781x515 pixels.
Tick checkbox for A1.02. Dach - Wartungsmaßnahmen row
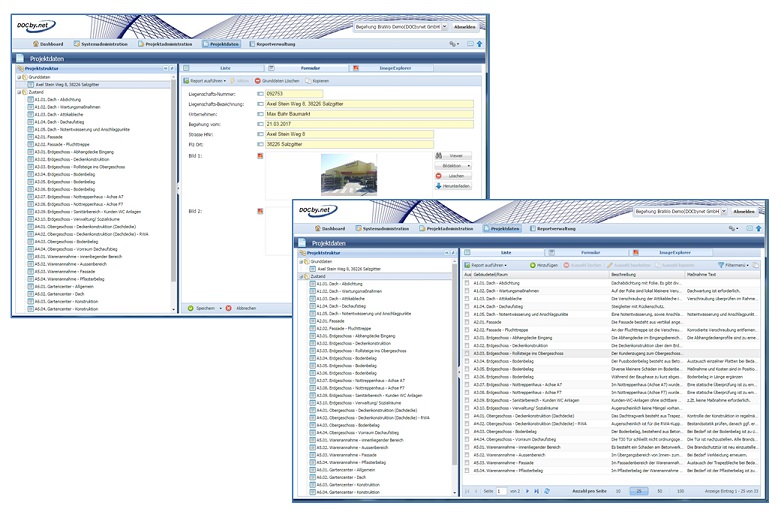click(x=467, y=291)
